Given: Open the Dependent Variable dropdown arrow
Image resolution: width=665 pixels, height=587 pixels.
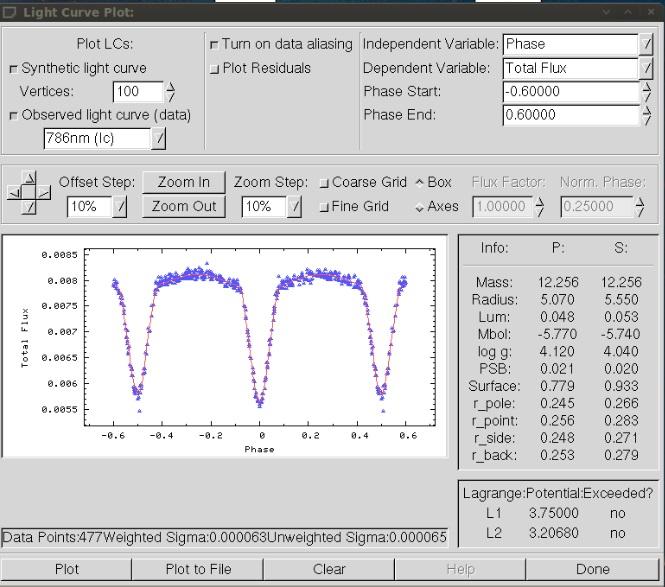Looking at the screenshot, I should (x=646, y=68).
